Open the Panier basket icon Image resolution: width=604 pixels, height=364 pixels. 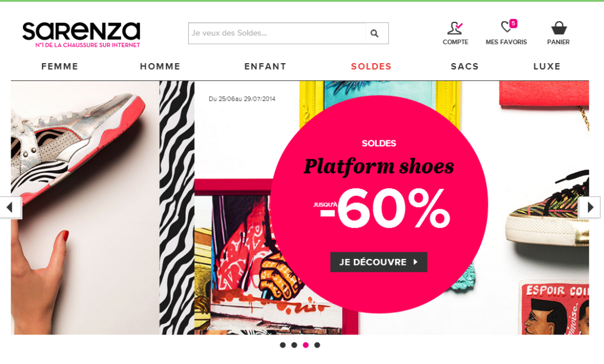559,28
